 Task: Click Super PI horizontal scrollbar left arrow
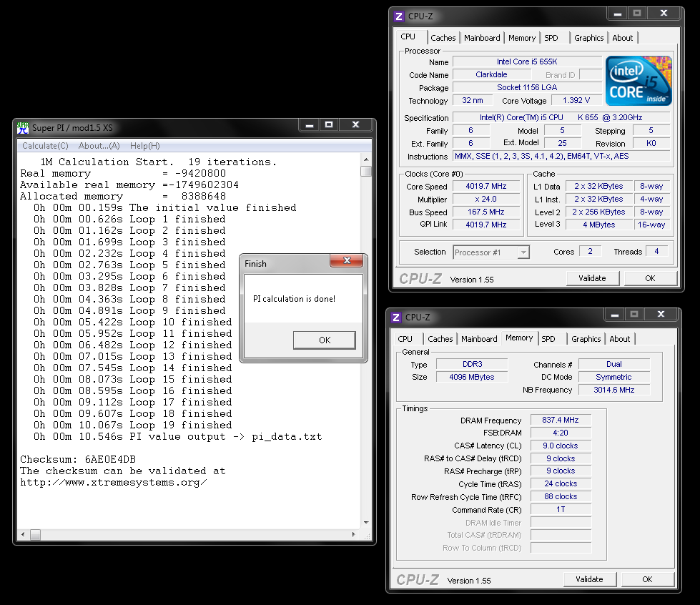tap(23, 534)
